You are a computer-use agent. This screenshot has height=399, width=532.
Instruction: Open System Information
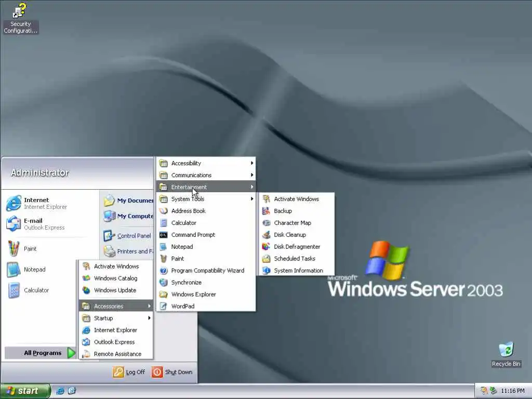coord(297,270)
